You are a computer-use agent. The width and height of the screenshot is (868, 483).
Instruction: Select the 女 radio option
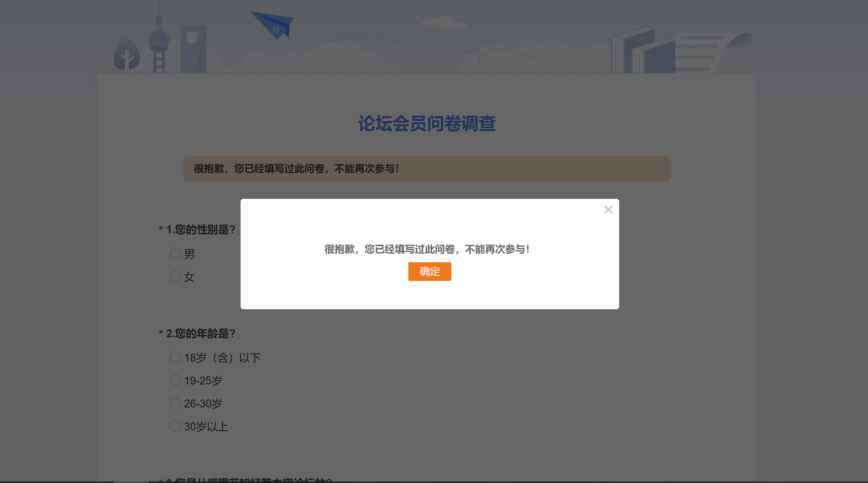(175, 276)
